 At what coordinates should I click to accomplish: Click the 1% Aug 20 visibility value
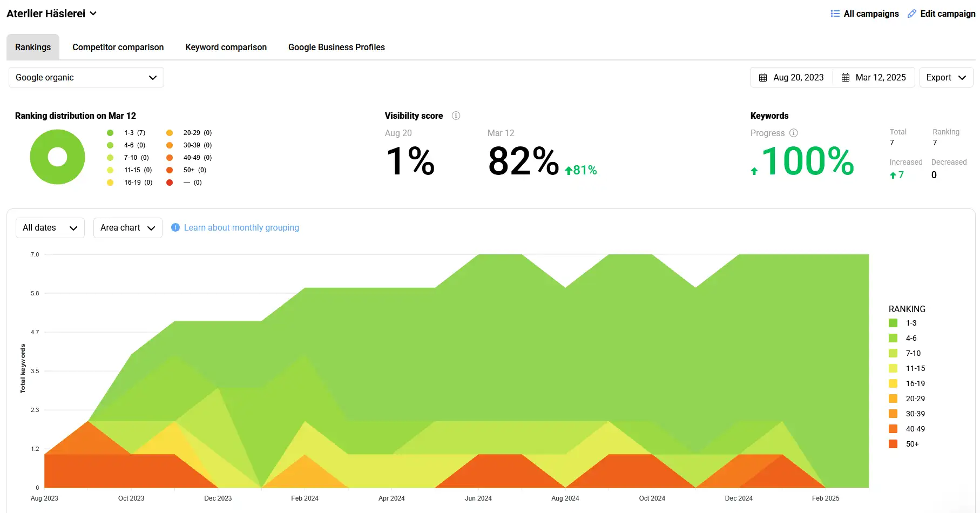[410, 161]
